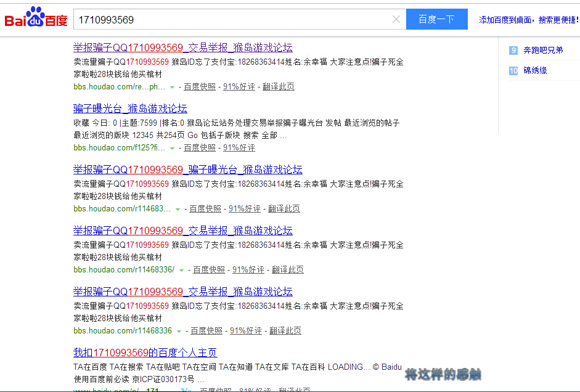
Task: Open the 添加百度到桌面 link
Action: pyautogui.click(x=529, y=20)
